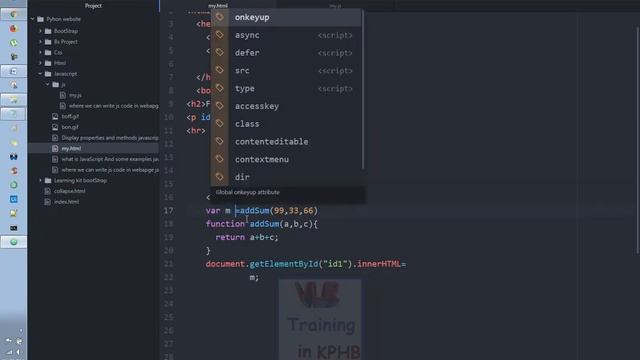Open boff.gif in the tree
The image size is (640, 360).
click(x=70, y=116)
